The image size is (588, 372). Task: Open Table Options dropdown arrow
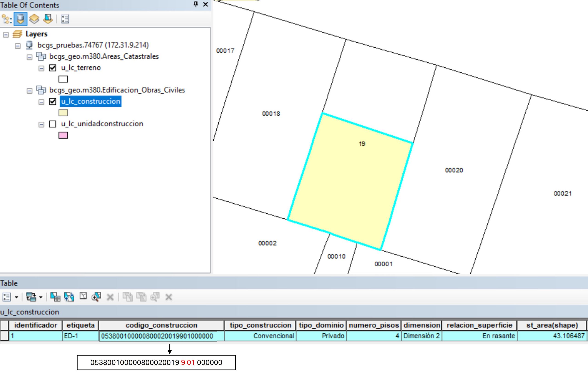(16, 298)
